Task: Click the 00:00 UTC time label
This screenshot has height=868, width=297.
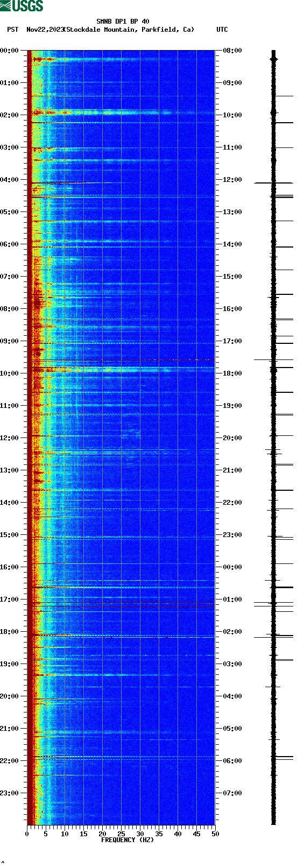Action: (x=232, y=567)
